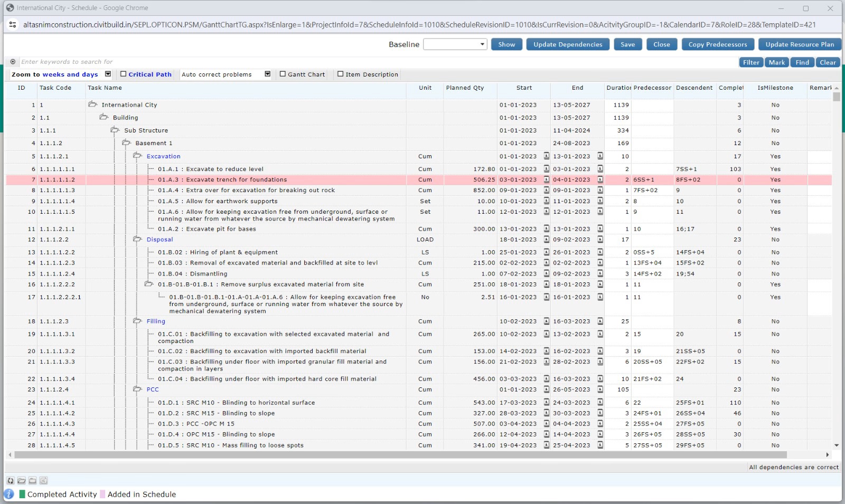Click the pink Added in Schedule swatch

(102, 495)
